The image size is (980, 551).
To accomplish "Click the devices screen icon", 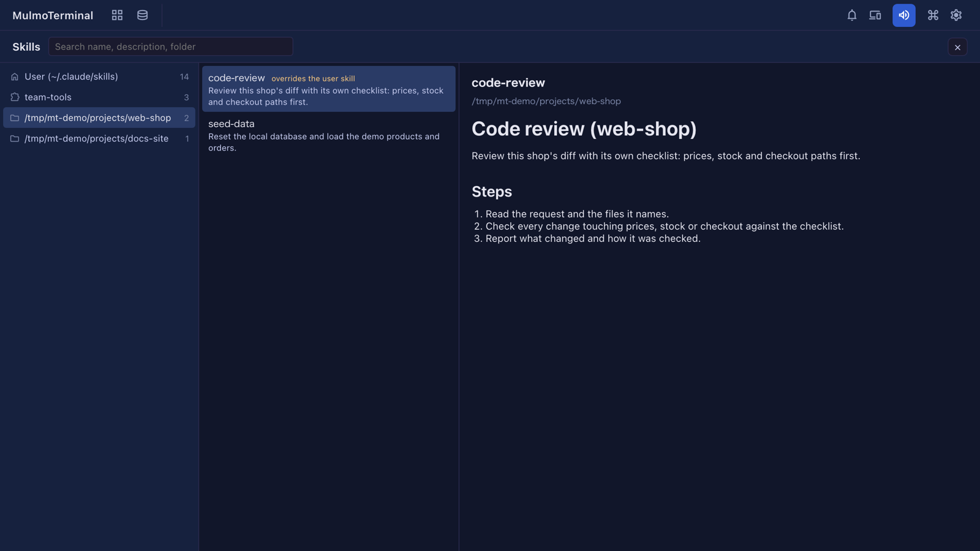I will pos(875,15).
